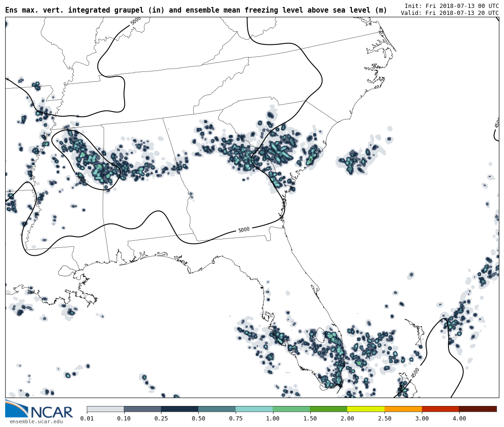
Task: Select the light gray 0.01–0.10 colorbar swatch
Action: (x=105, y=409)
